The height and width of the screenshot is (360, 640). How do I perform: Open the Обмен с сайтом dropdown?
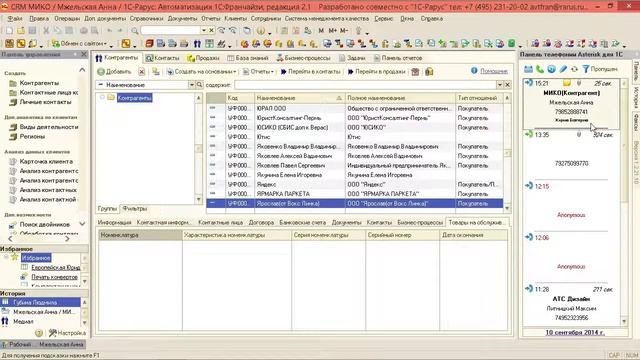80,44
